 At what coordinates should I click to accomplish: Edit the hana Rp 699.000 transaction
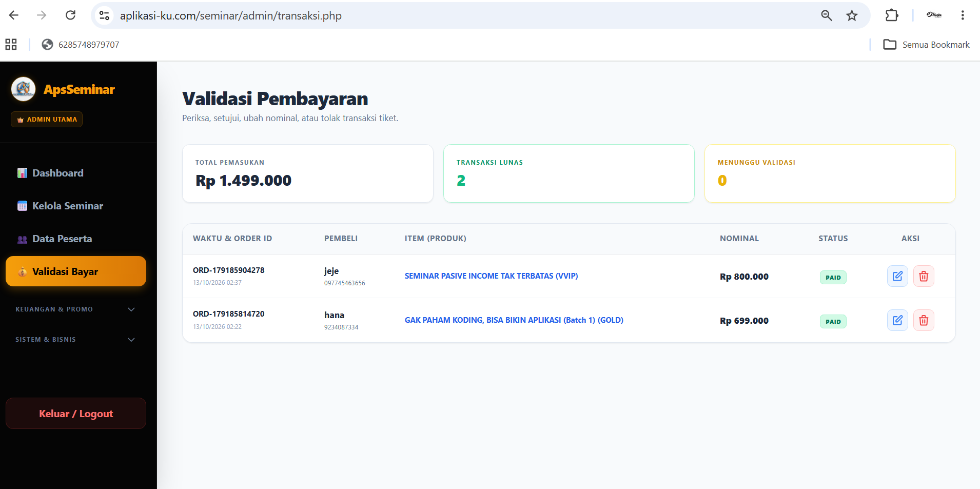[897, 320]
